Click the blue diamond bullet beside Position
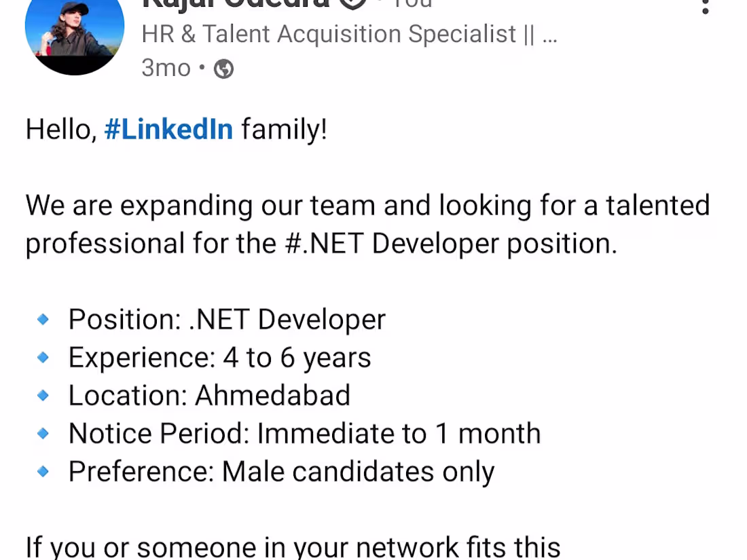This screenshot has height=560, width=747. (x=43, y=319)
